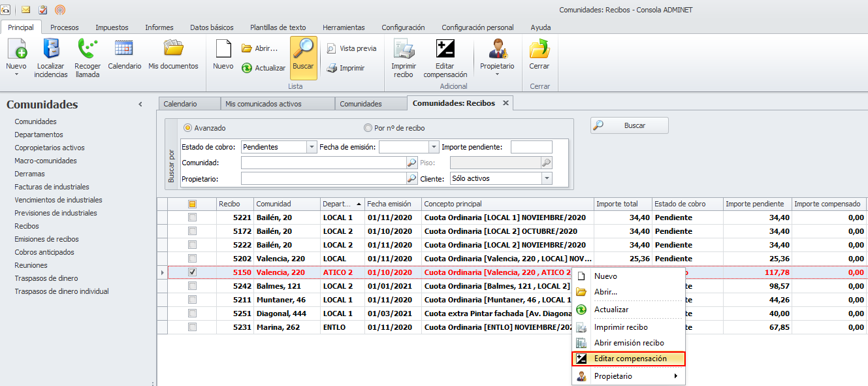Check the box for recibo 5231

click(x=192, y=327)
